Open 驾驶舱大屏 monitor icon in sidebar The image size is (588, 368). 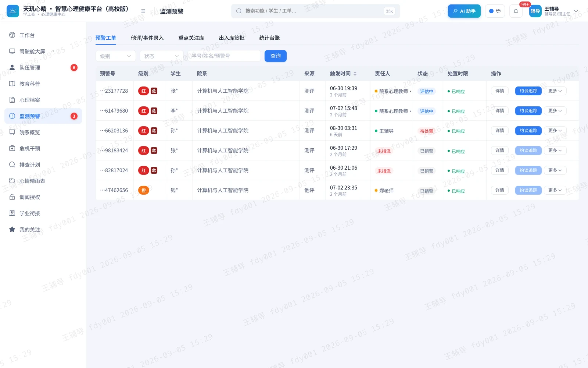pyautogui.click(x=12, y=52)
